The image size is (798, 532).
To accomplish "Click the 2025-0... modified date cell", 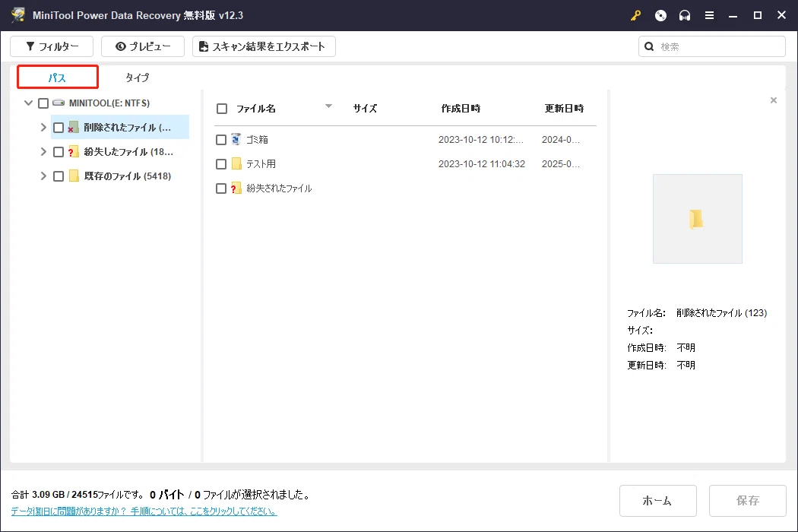I will [560, 164].
